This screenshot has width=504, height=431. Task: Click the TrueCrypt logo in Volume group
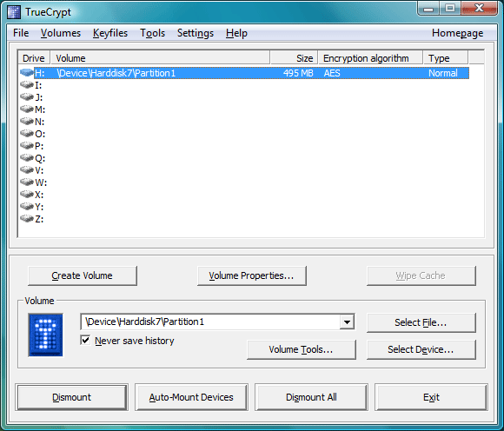46,335
